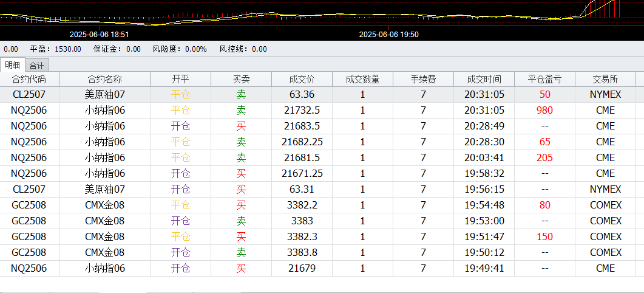Select time cell 19:50:12

[x=484, y=252]
